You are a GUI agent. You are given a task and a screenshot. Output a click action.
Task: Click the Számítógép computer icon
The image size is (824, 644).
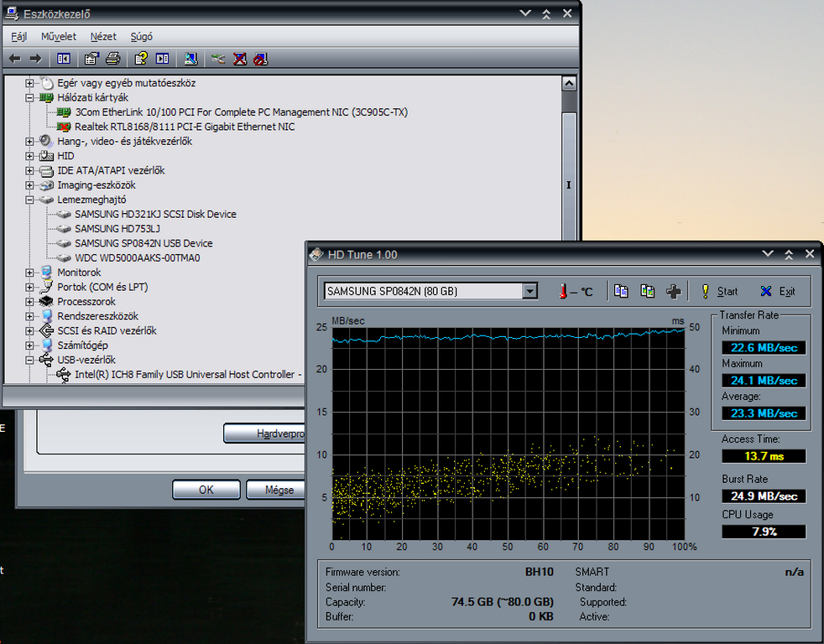(x=46, y=345)
